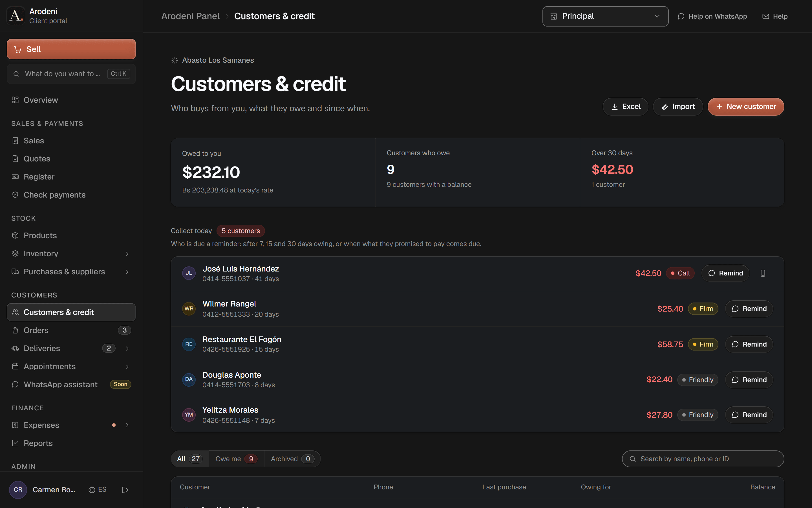Click the JL avatar for José Luis Hernández
The width and height of the screenshot is (812, 508).
[x=189, y=273]
